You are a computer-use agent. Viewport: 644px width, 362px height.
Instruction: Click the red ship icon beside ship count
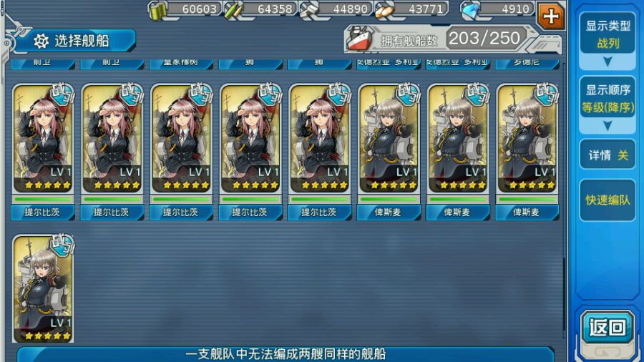pos(360,39)
